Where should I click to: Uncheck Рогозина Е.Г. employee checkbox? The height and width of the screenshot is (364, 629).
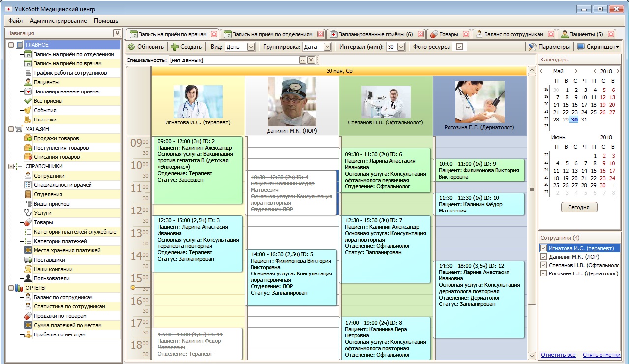[x=543, y=273]
